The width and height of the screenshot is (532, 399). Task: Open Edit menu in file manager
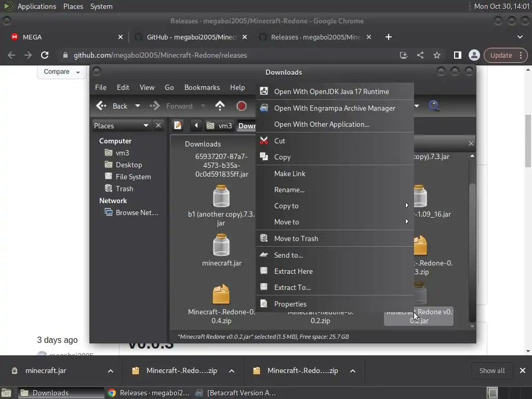tap(123, 87)
